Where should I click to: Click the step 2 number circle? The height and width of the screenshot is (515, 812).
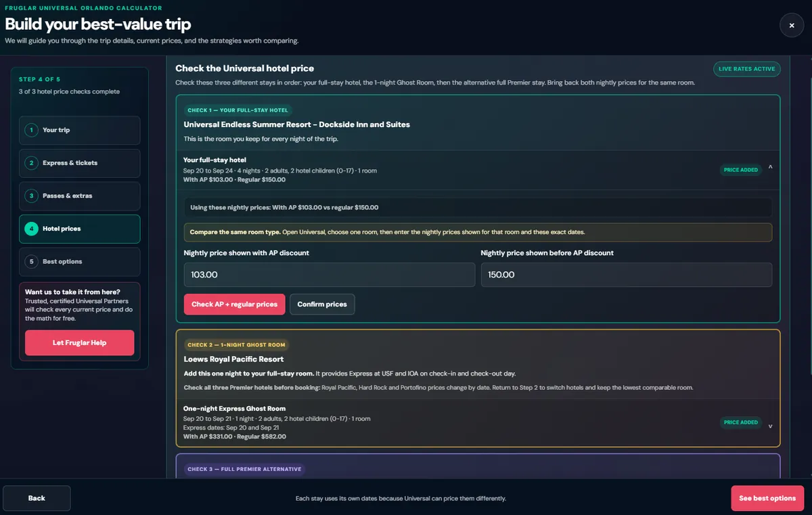pos(31,163)
